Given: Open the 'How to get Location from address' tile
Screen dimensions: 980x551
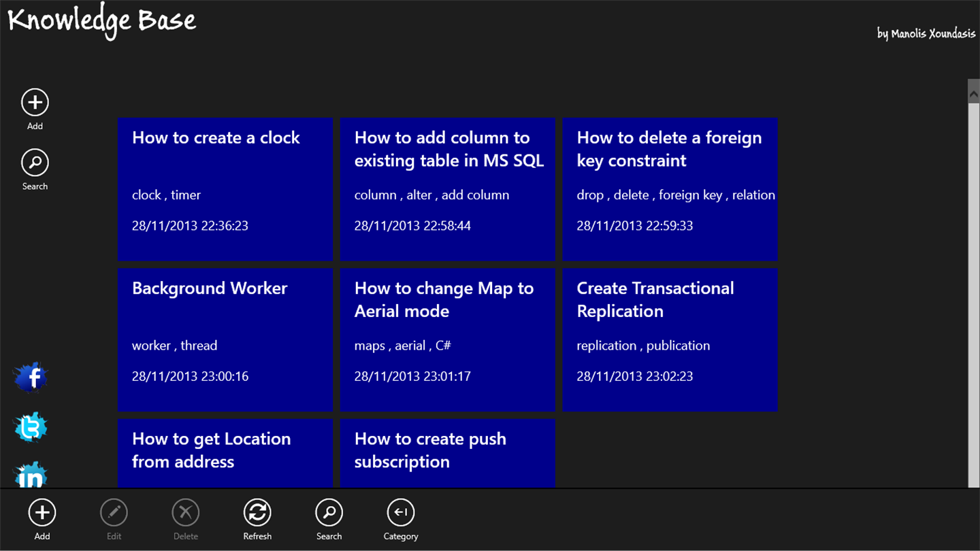Looking at the screenshot, I should [x=225, y=452].
